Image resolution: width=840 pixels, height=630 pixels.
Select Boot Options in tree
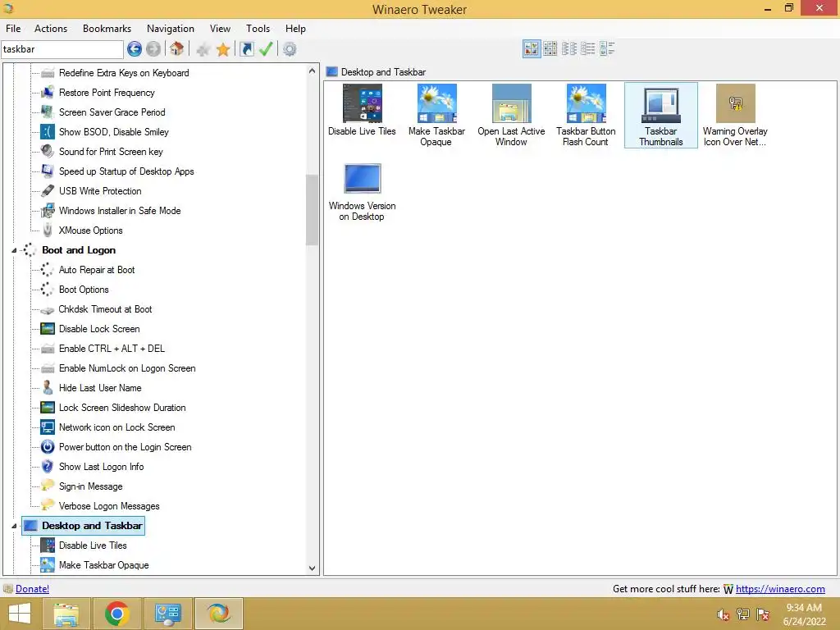[x=84, y=290]
